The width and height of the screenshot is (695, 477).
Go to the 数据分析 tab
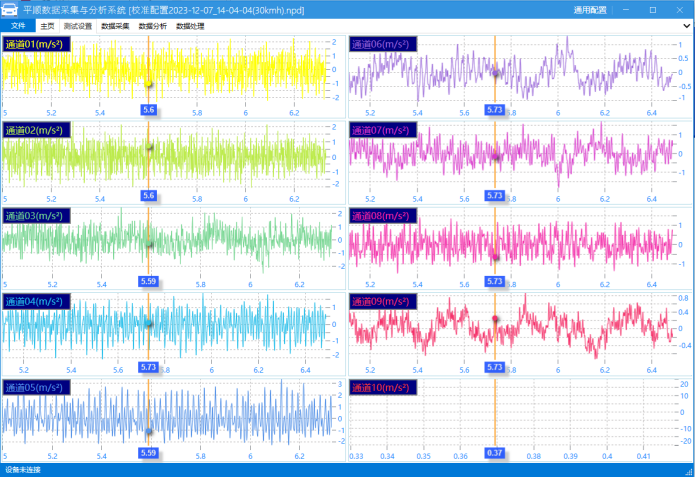pos(153,25)
